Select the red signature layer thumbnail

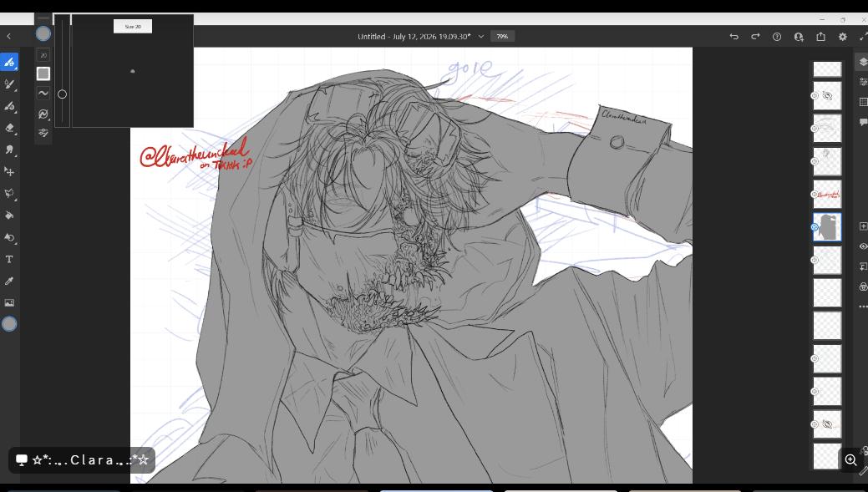(x=827, y=194)
